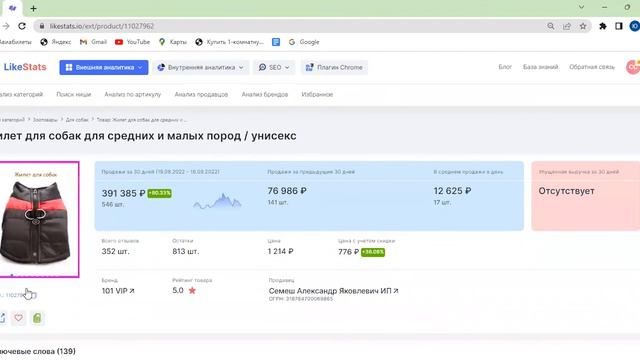Open the Анализ по артикулу tab
Screen dimensions: 640x360
tap(133, 94)
